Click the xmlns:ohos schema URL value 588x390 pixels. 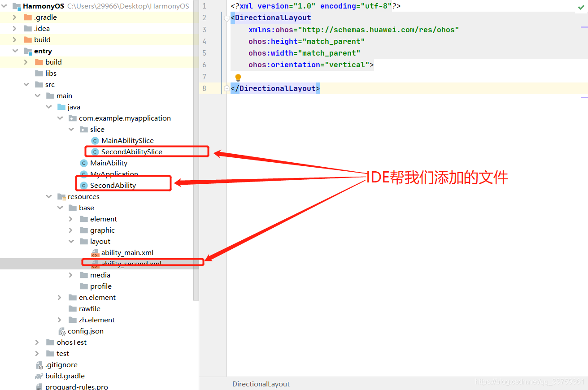pyautogui.click(x=379, y=30)
